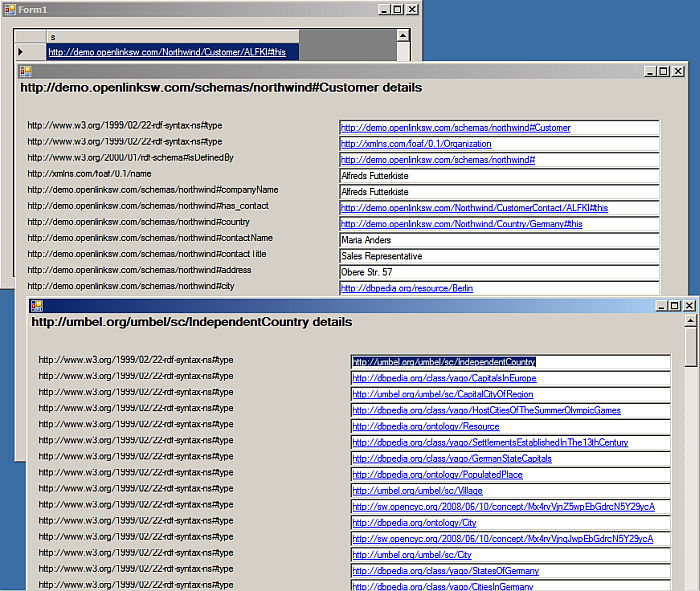Open the SettlementsEstablishedInThe13thCentury link
Viewport: 700px width, 591px height.
(x=490, y=442)
